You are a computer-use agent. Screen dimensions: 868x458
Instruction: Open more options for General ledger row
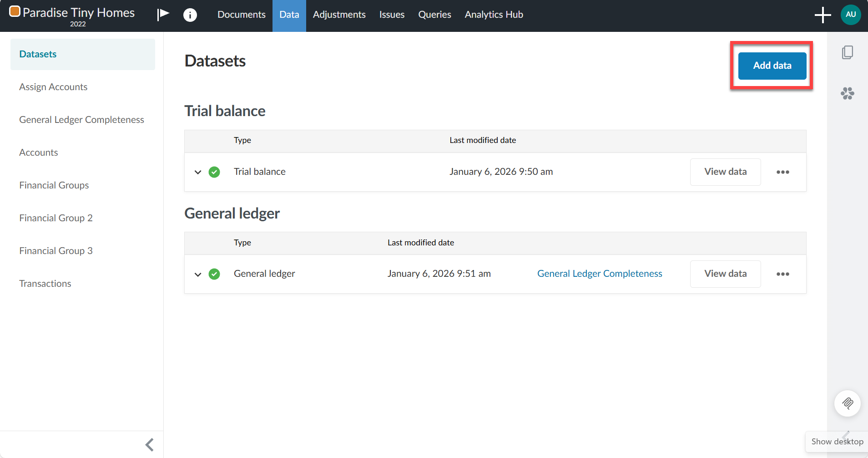782,274
